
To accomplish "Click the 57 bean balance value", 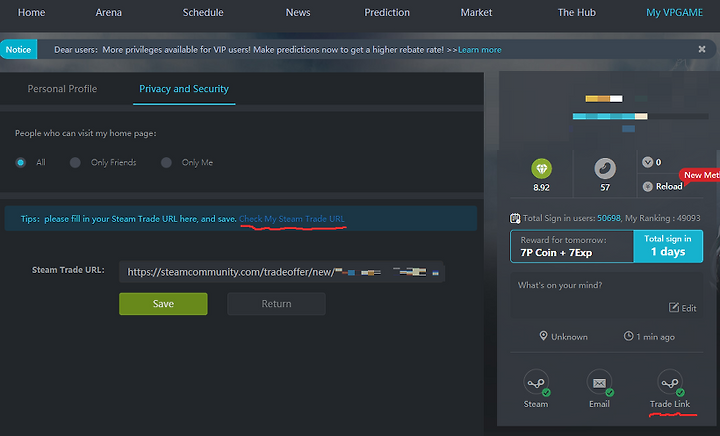I will click(x=605, y=187).
